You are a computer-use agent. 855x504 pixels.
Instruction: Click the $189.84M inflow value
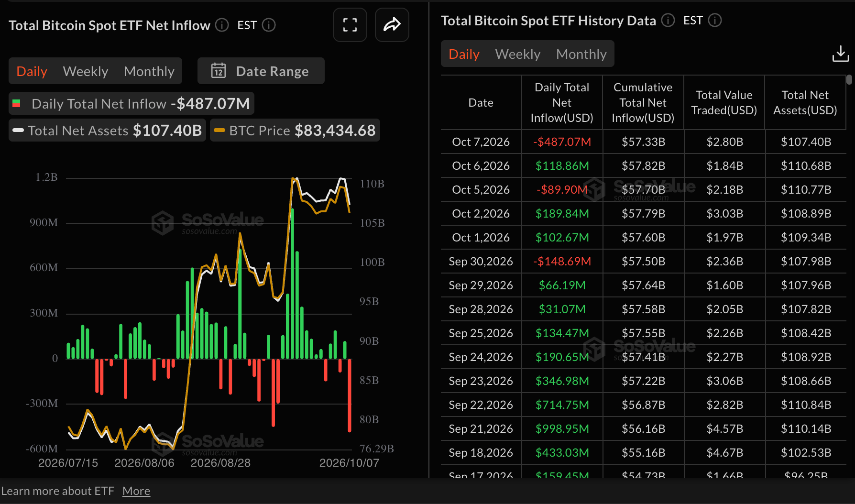point(562,214)
